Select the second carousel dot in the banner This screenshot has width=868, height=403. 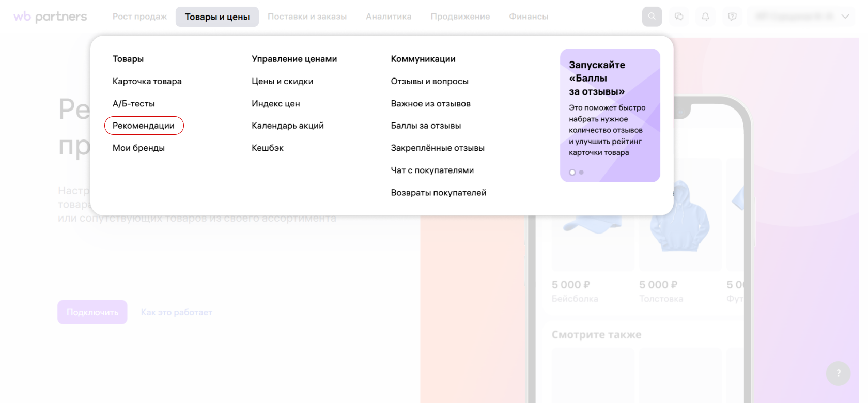point(581,173)
